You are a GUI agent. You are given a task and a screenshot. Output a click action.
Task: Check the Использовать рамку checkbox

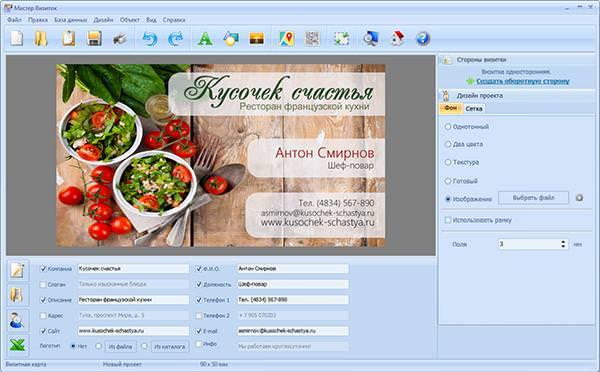[448, 220]
